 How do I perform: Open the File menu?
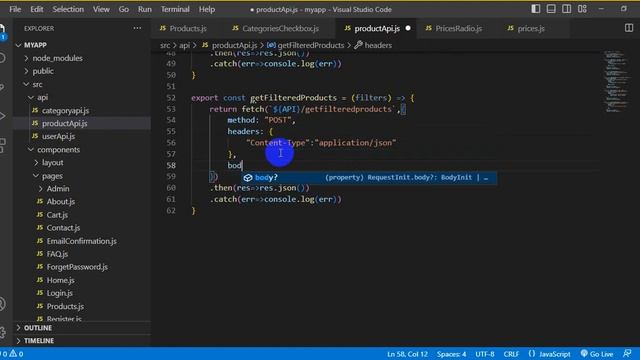click(x=15, y=9)
